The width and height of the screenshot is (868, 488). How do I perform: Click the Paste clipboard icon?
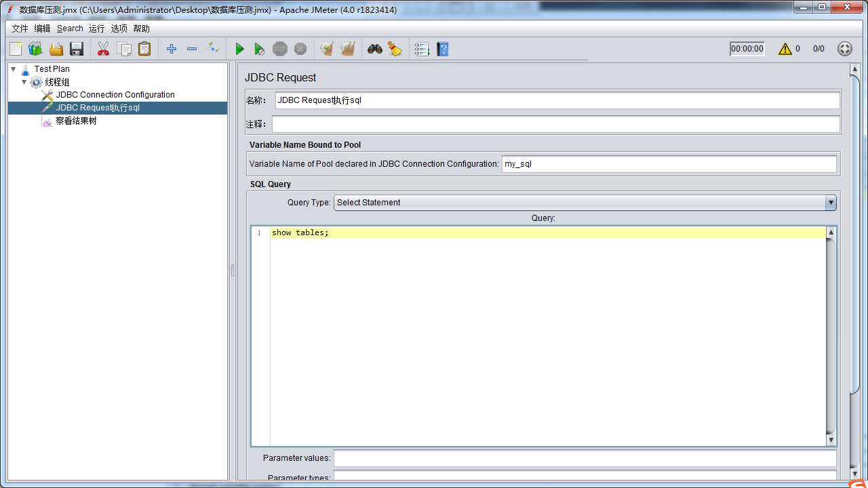coord(144,49)
